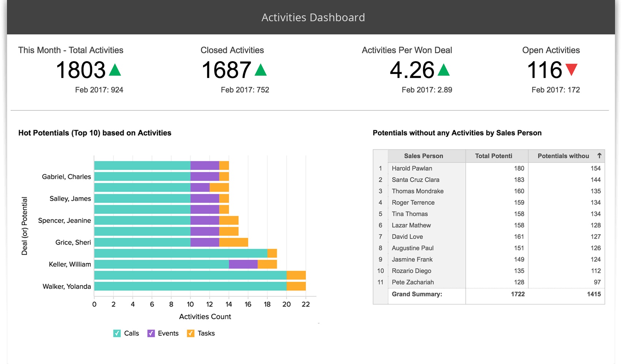The width and height of the screenshot is (622, 364).
Task: Select the purple Events legend icon
Action: tap(151, 333)
